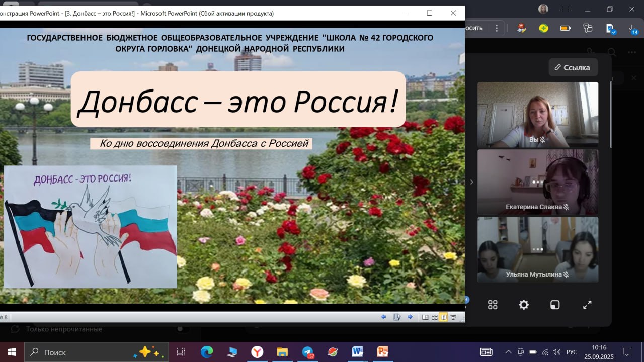Open call settings gear icon
This screenshot has width=644, height=362.
524,305
